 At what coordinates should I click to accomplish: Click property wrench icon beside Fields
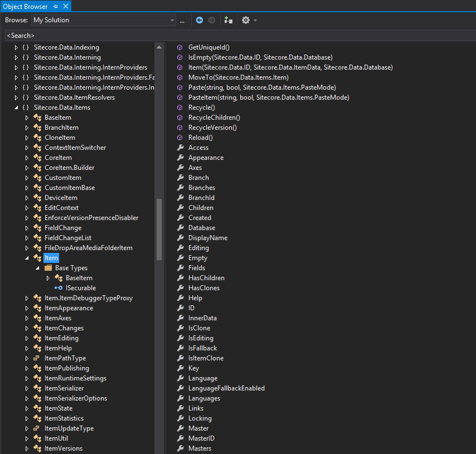pos(181,268)
